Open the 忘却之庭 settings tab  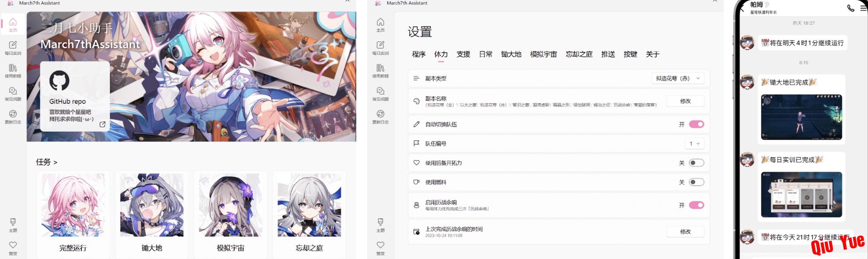pyautogui.click(x=579, y=54)
